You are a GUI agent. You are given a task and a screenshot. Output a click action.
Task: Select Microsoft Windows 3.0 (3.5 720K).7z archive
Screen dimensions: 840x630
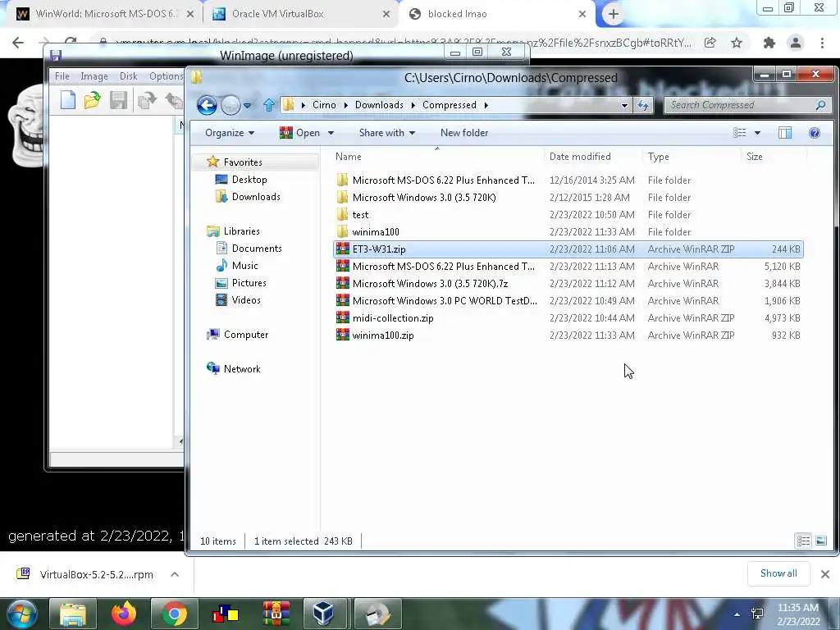[x=430, y=284]
